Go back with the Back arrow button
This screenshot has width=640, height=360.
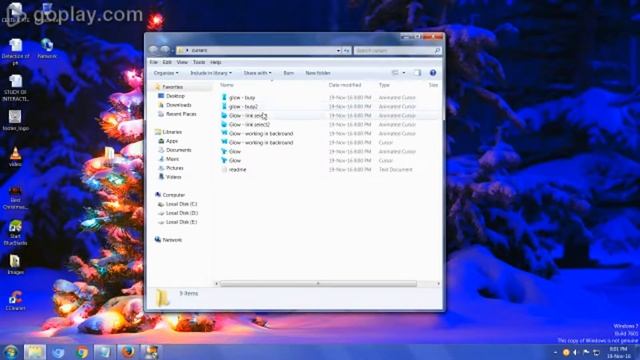click(153, 50)
